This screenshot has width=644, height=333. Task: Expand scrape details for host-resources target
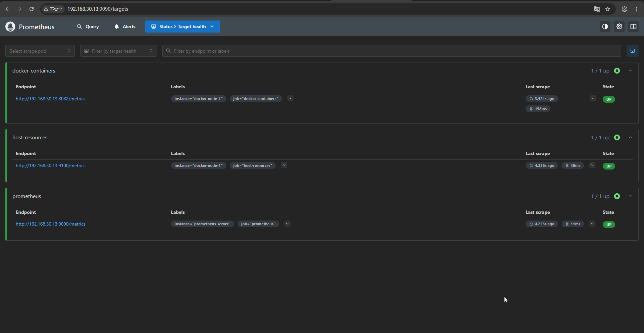(x=592, y=165)
